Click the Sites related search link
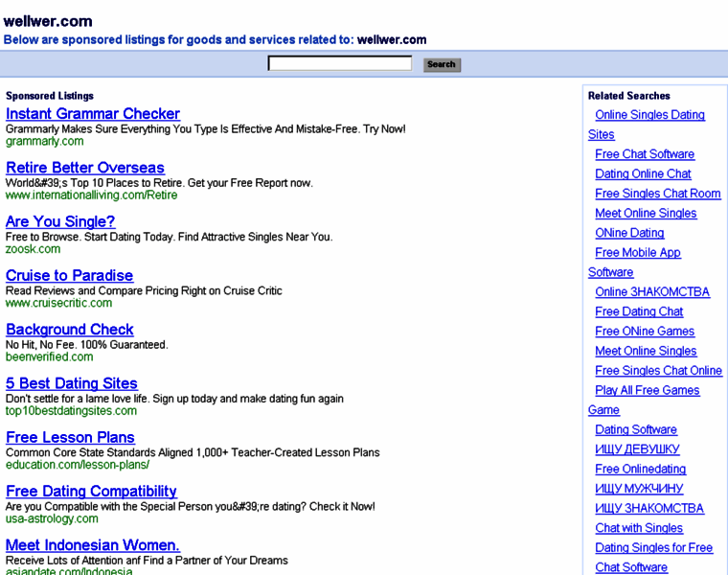728x575 pixels. tap(602, 135)
